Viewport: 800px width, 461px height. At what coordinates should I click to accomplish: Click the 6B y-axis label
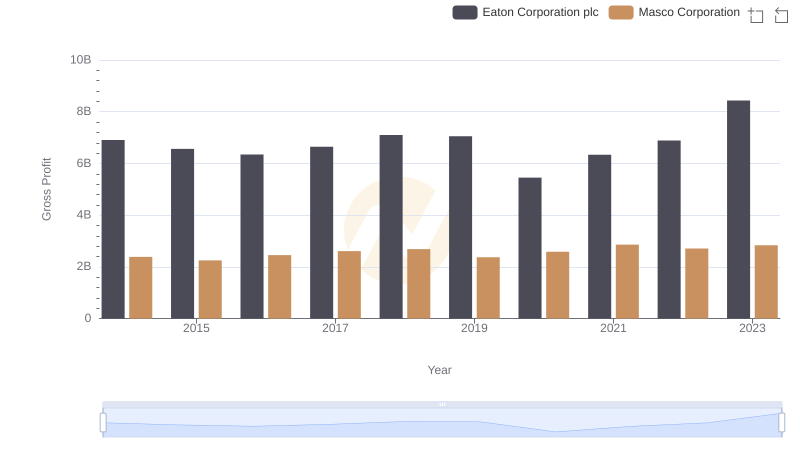point(84,163)
